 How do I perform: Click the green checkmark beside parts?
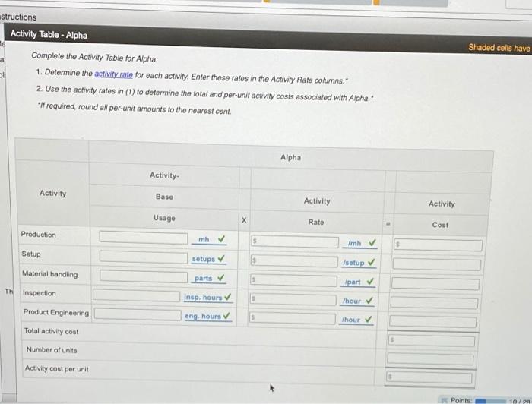(x=221, y=278)
